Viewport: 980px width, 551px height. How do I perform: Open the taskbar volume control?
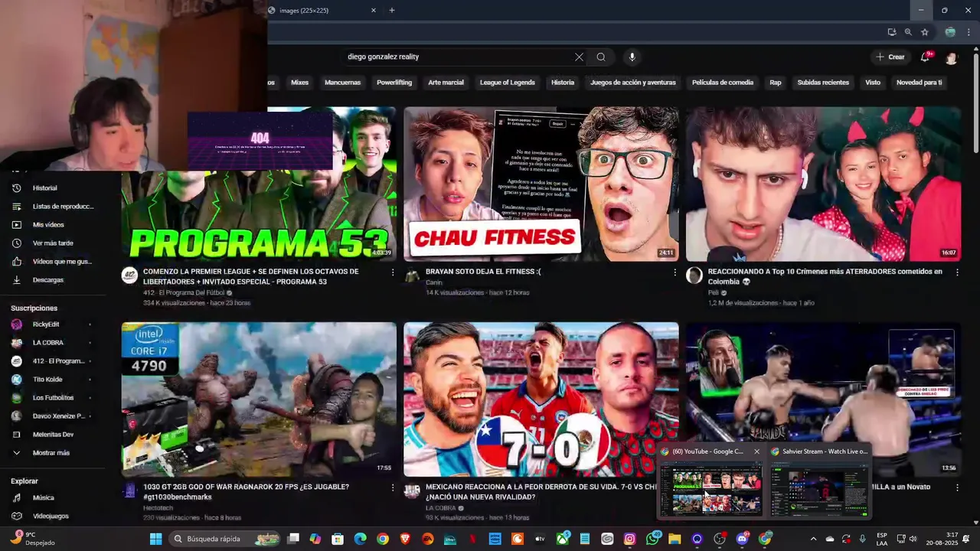[x=913, y=539]
